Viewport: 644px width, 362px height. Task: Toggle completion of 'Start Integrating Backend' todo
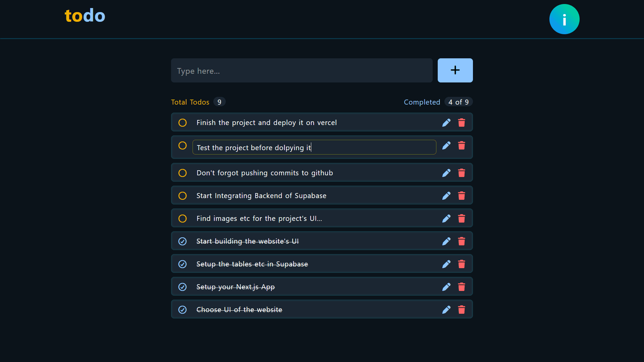(x=182, y=196)
